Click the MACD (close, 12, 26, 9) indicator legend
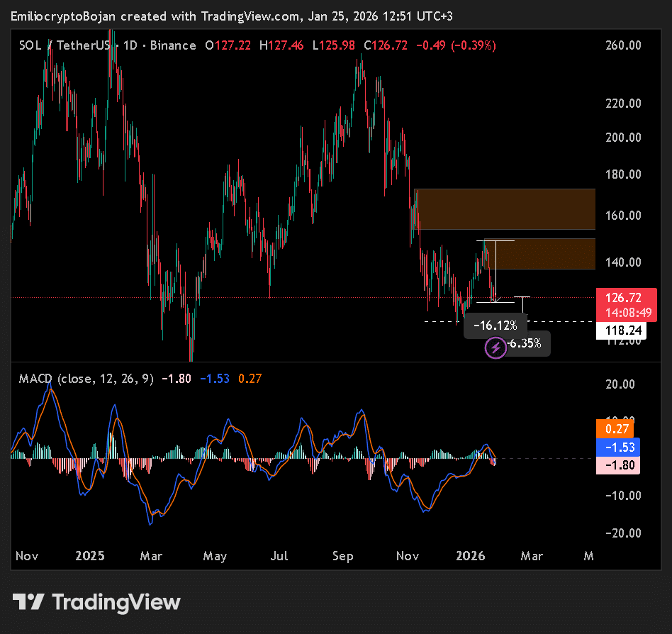 pos(86,379)
